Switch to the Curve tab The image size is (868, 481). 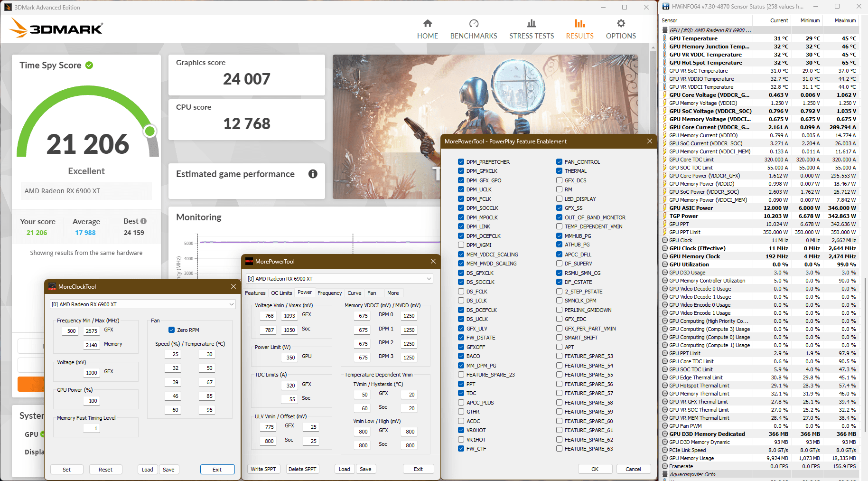[x=355, y=293]
